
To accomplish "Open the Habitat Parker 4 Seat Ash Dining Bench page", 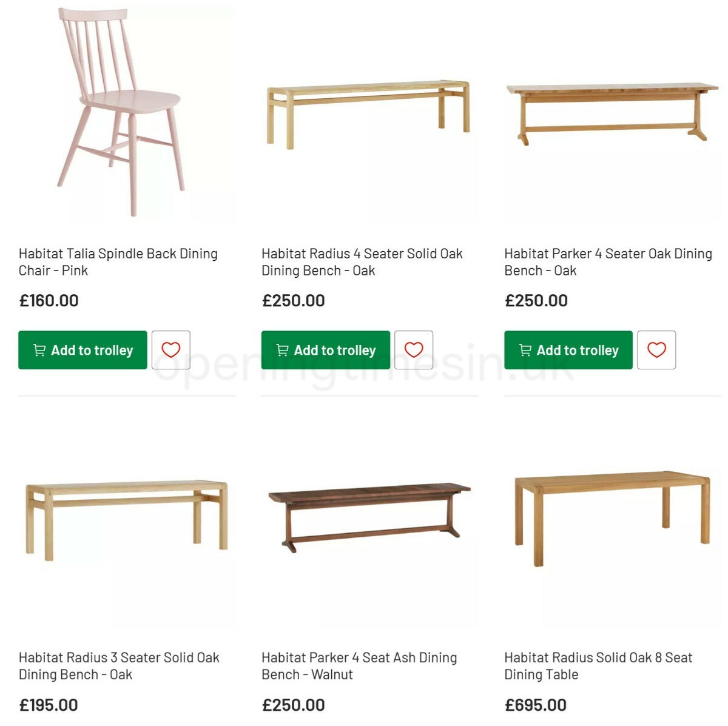I will click(359, 666).
